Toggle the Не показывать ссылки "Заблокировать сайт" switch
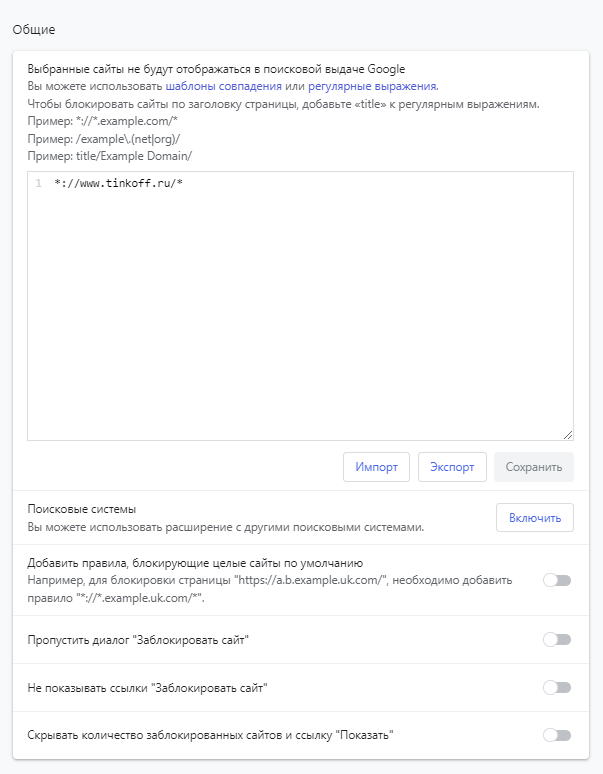 [557, 687]
